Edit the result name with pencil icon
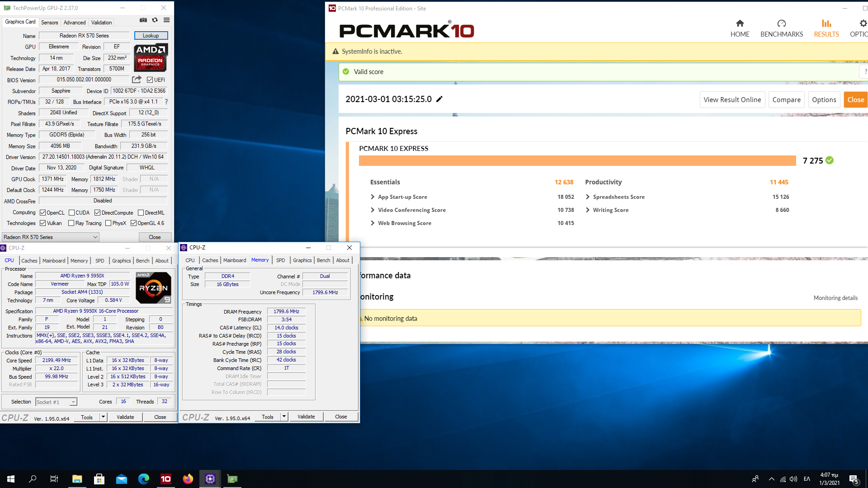 tap(439, 99)
